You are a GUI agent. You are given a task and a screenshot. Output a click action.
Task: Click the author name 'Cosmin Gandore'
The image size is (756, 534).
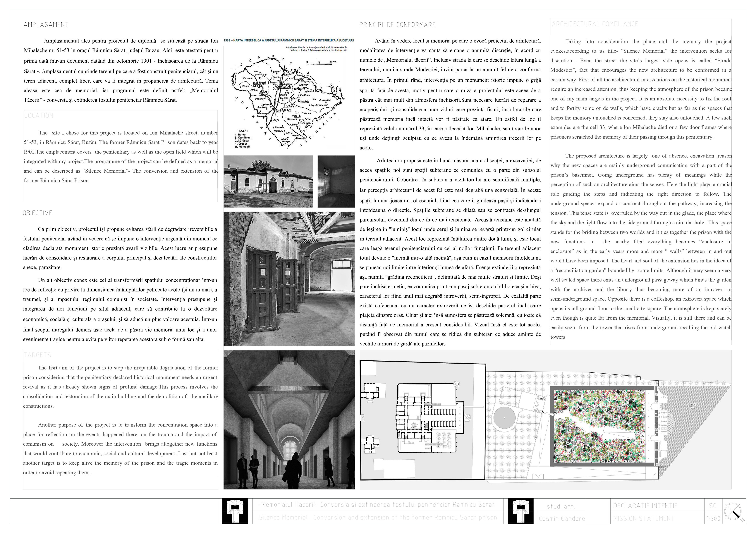coord(562,519)
